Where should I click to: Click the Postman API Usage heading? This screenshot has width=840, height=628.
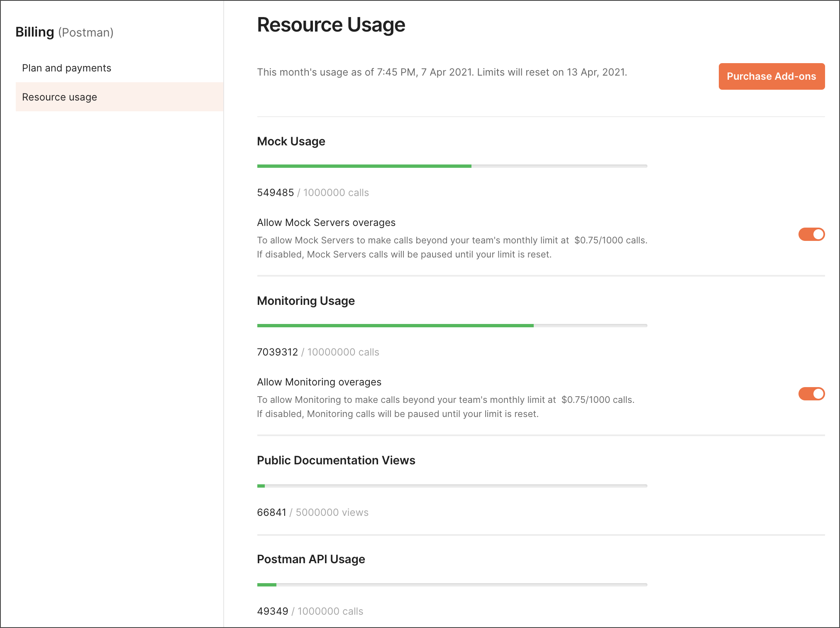point(311,559)
